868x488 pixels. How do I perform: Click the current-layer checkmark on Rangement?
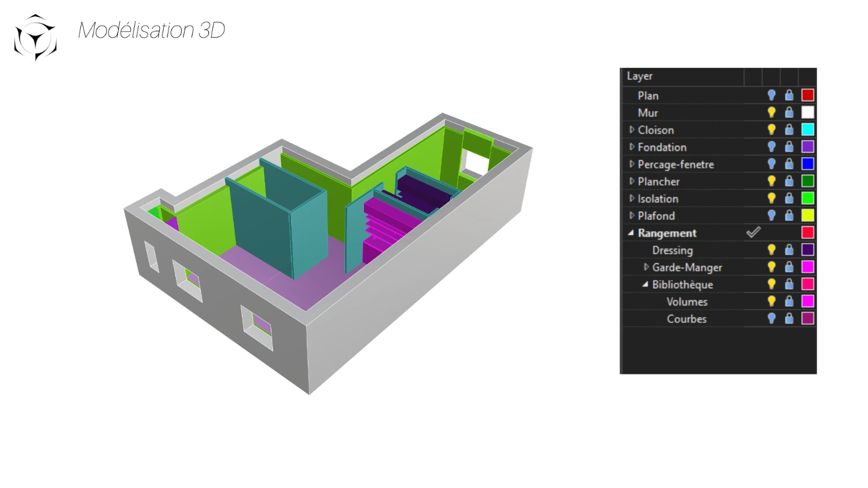(x=753, y=233)
